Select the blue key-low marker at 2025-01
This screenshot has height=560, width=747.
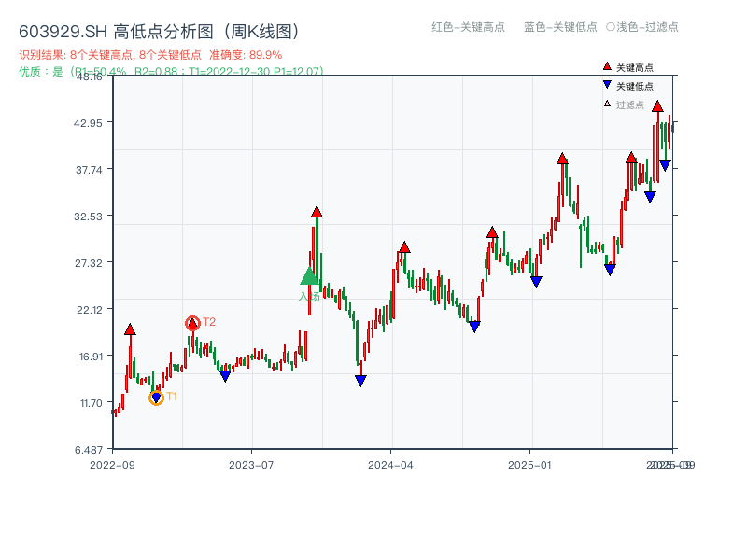[x=536, y=282]
